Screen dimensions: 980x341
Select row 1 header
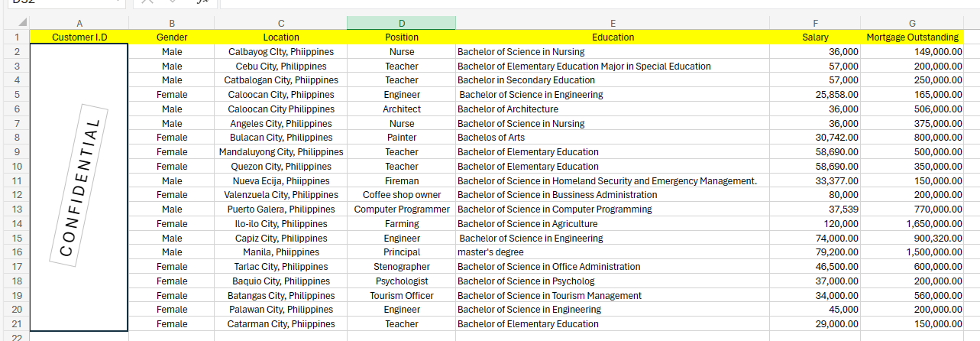pyautogui.click(x=15, y=37)
